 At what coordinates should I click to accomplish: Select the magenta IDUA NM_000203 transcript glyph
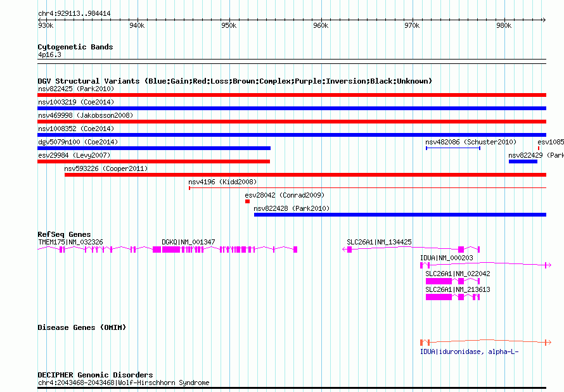point(485,265)
